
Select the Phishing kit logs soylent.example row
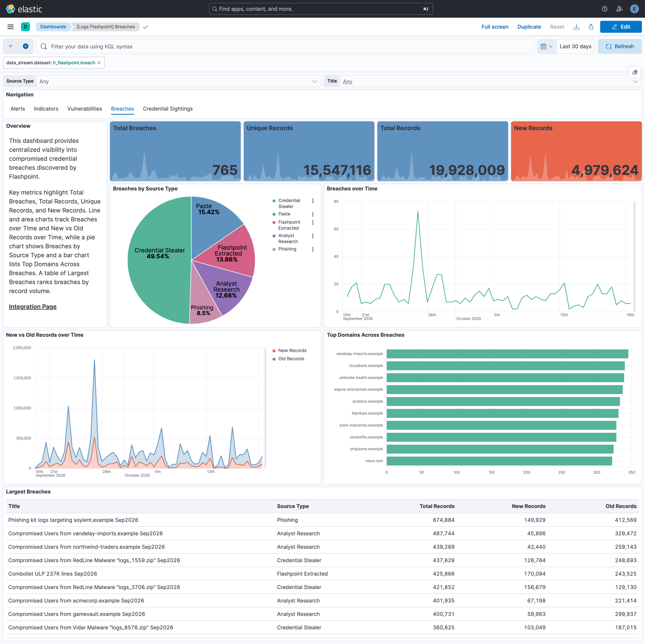[x=322, y=520]
